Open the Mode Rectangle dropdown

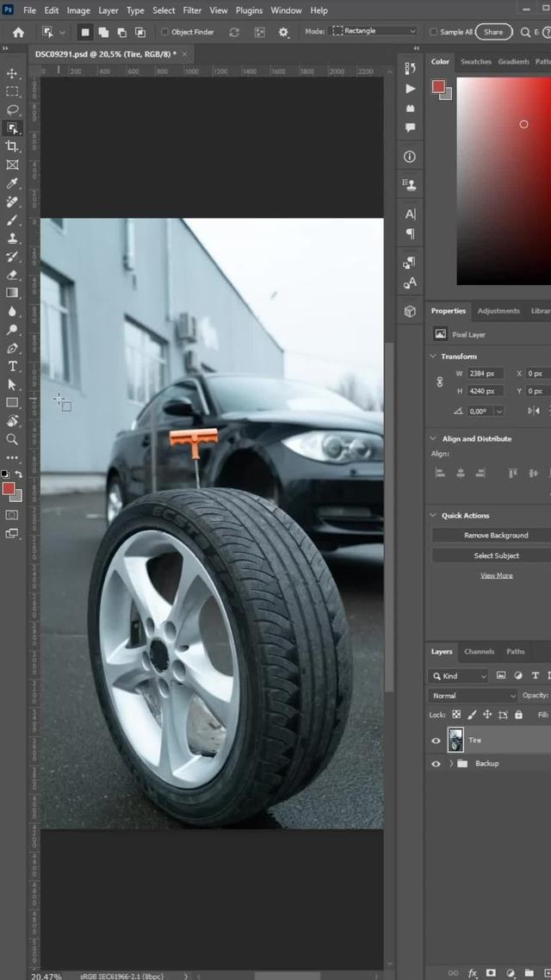coord(375,31)
